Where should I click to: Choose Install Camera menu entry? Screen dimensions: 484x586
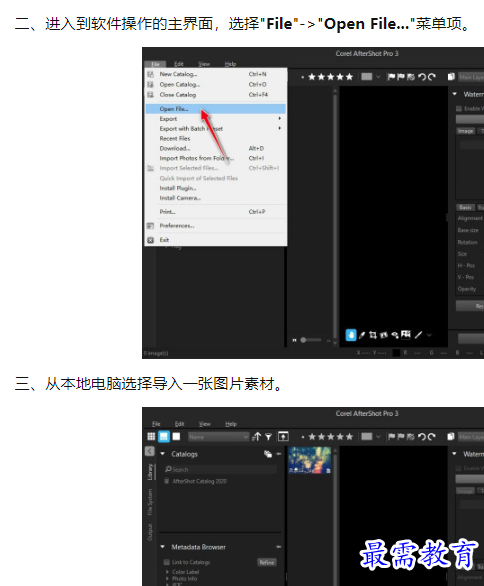pos(215,198)
